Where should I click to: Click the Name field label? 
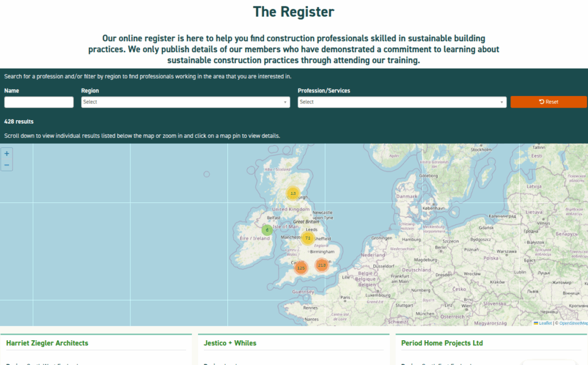[x=11, y=91]
